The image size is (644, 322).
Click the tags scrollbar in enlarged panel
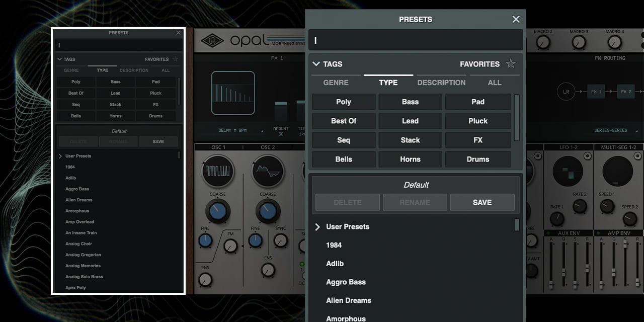(516, 117)
